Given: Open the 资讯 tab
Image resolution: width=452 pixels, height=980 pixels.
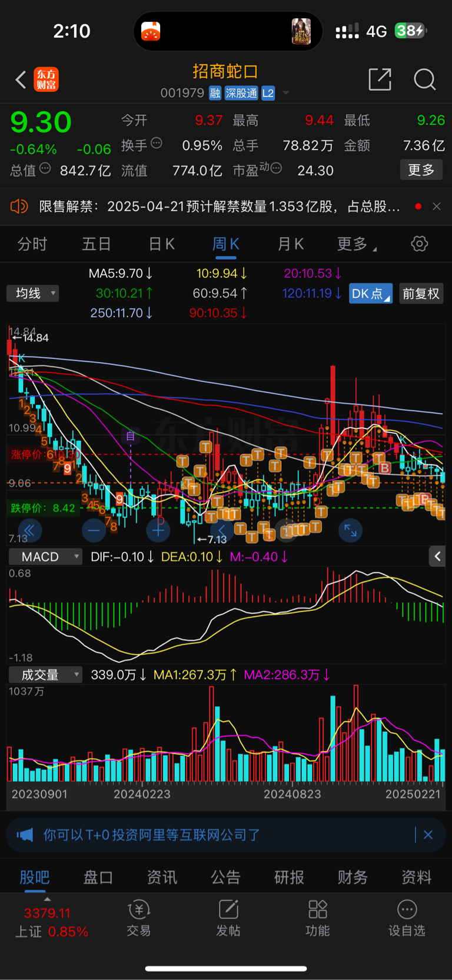Looking at the screenshot, I should click(162, 877).
